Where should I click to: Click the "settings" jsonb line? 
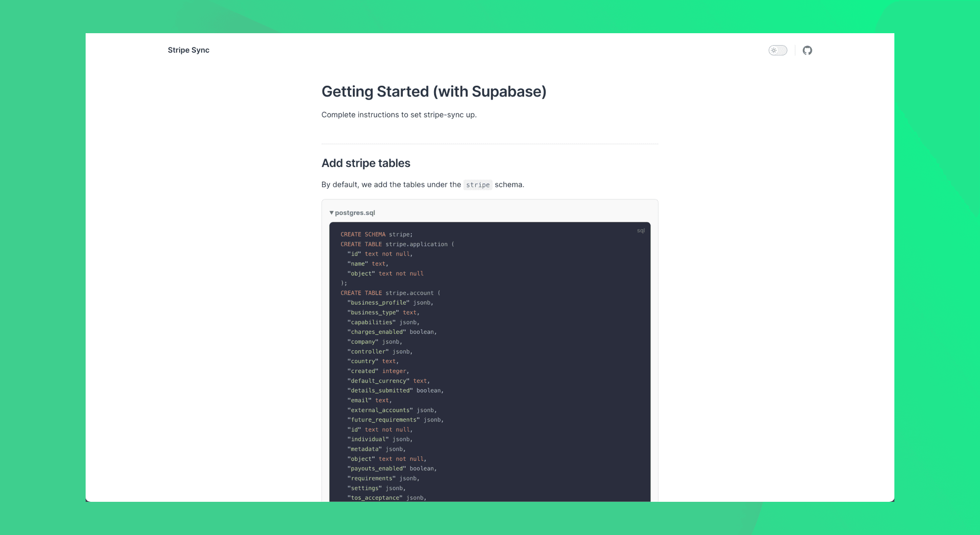(377, 488)
